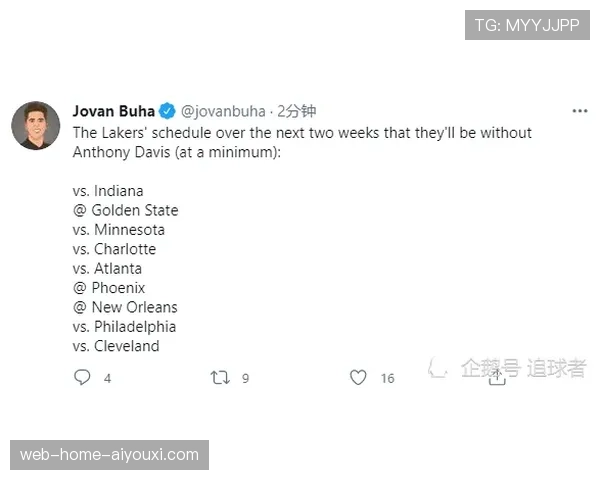The height and width of the screenshot is (480, 600).
Task: Click the Jovan Buha display name
Action: (111, 111)
